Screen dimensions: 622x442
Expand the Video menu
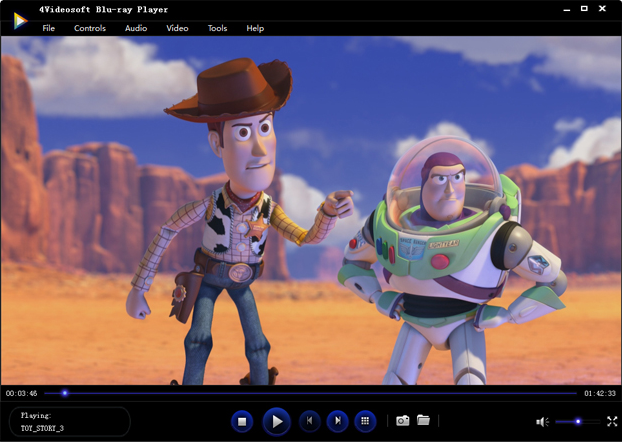pyautogui.click(x=177, y=28)
